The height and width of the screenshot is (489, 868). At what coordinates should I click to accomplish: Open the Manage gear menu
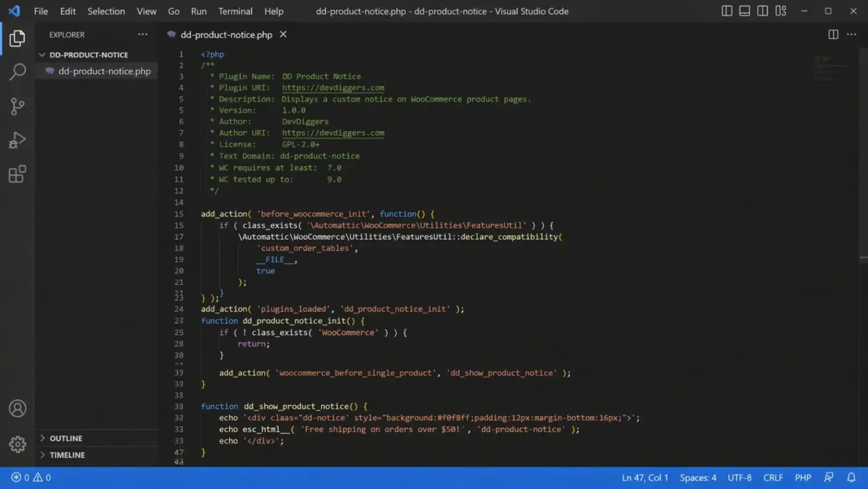pyautogui.click(x=17, y=444)
